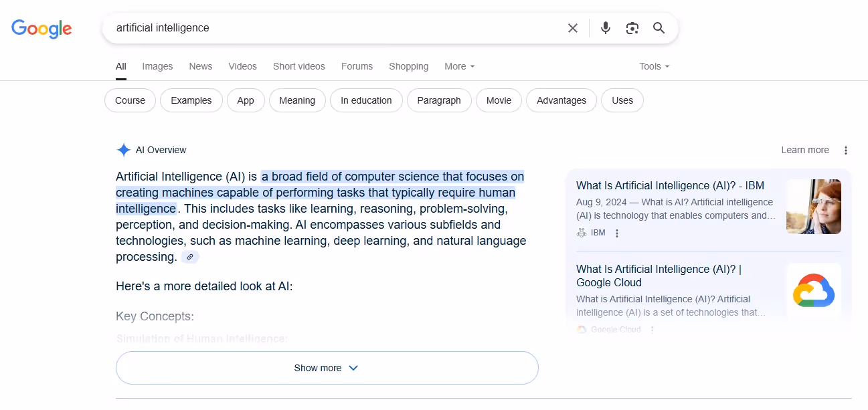Open the Tools dropdown
This screenshot has height=410, width=868.
(x=655, y=66)
